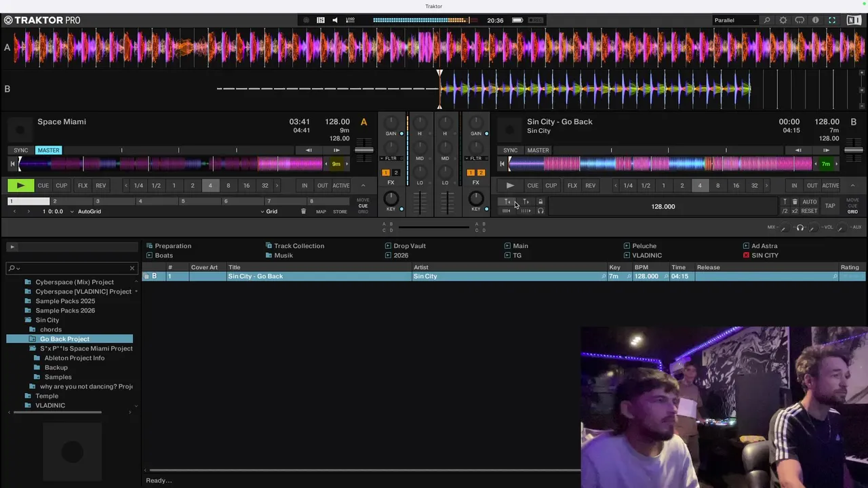Move Deck B grid marker right icon
This screenshot has height=488, width=868.
click(x=526, y=202)
